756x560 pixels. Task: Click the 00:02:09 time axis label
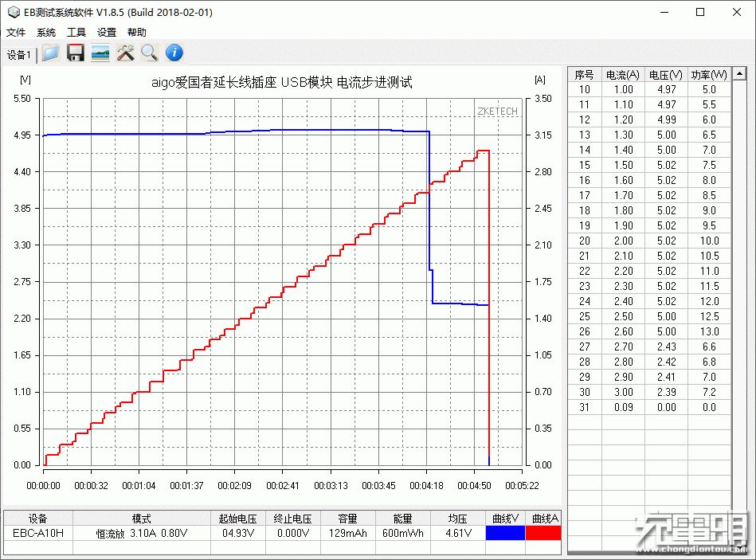234,486
